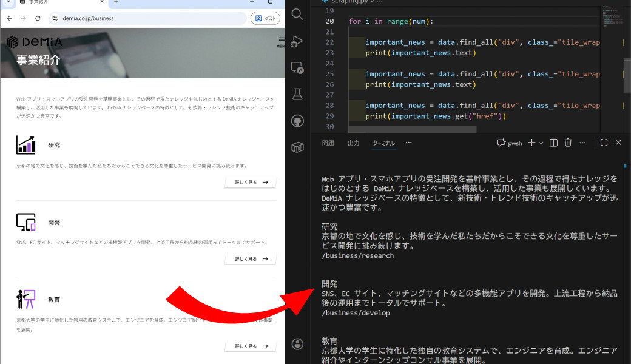Expand the new terminal launch profile dropdown
Screen dimensions: 631x364
click(x=541, y=143)
